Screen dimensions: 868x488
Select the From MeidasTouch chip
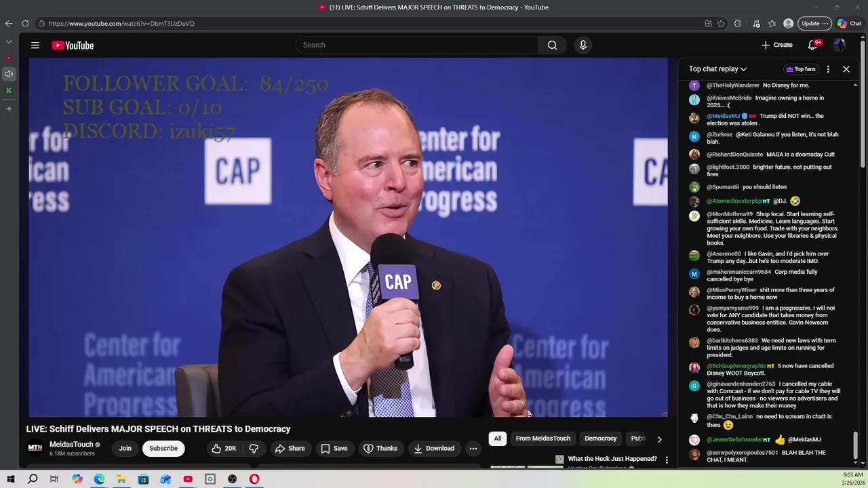coord(542,439)
